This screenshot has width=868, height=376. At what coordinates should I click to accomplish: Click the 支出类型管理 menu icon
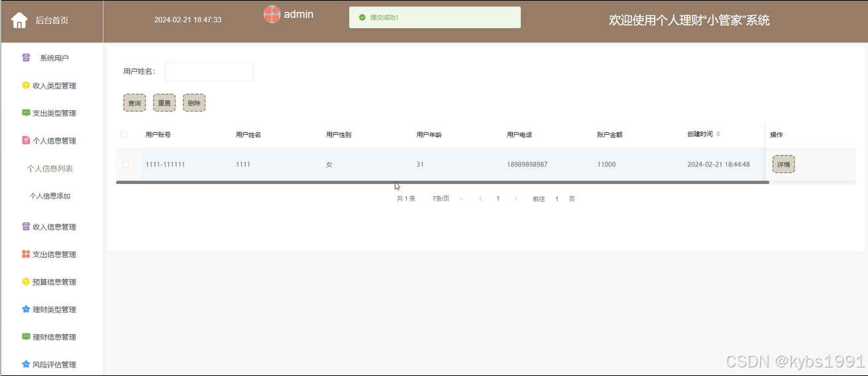click(x=26, y=113)
